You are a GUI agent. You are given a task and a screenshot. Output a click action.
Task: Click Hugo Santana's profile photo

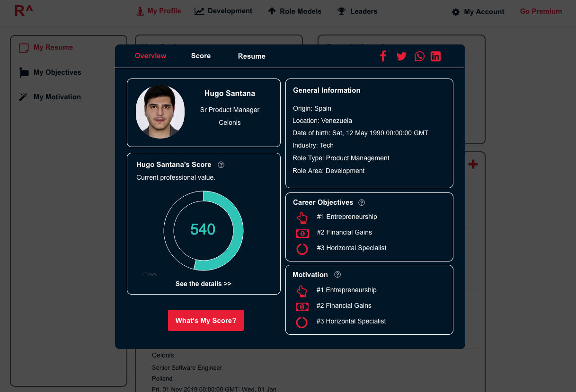click(x=160, y=112)
